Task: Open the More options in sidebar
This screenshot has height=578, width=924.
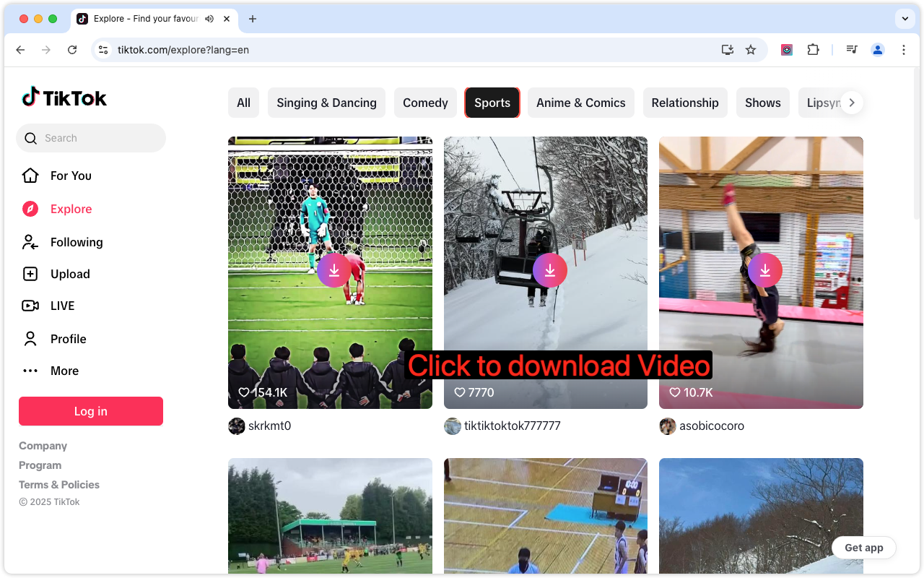Action: pyautogui.click(x=30, y=371)
